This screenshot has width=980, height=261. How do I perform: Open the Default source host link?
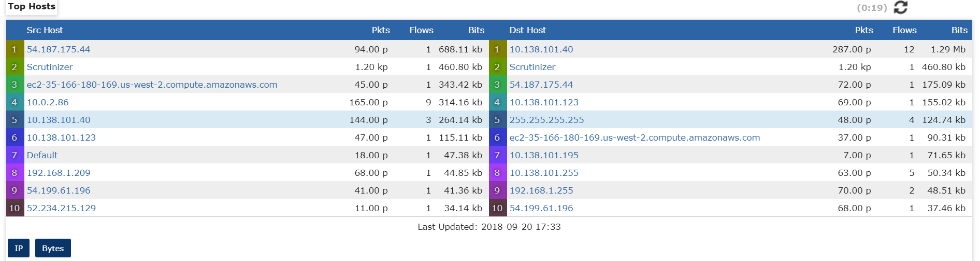tap(42, 155)
